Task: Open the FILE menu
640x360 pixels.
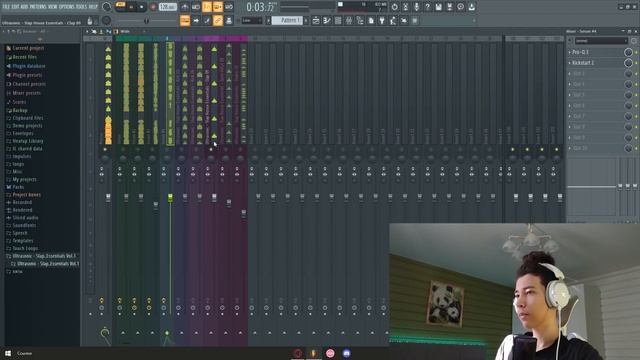Action: (x=6, y=7)
